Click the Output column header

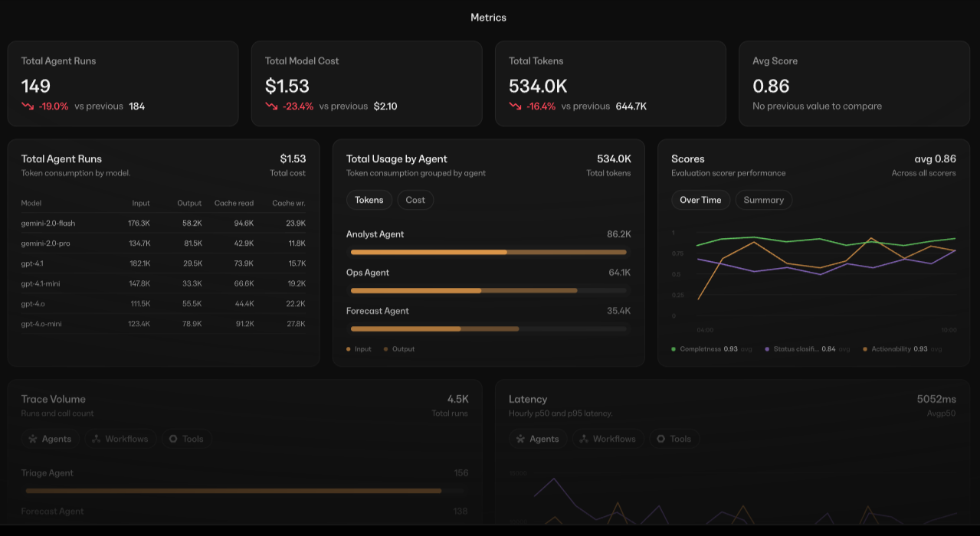tap(189, 203)
